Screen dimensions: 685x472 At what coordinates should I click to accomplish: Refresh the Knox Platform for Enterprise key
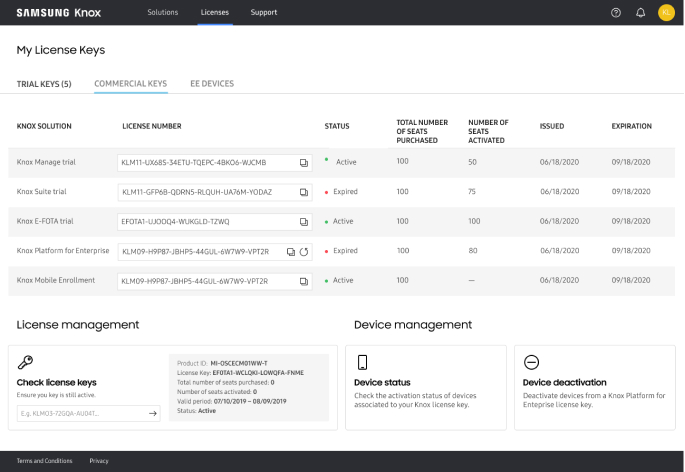304,252
